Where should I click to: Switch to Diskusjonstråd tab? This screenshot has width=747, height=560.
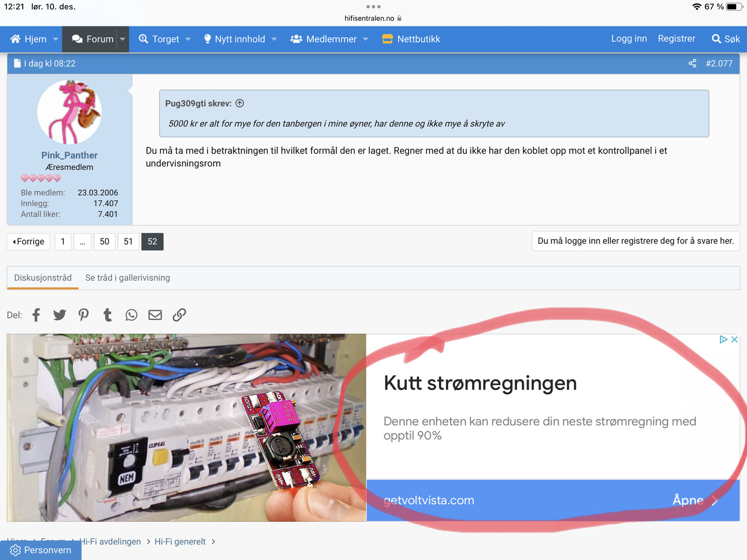pyautogui.click(x=43, y=278)
